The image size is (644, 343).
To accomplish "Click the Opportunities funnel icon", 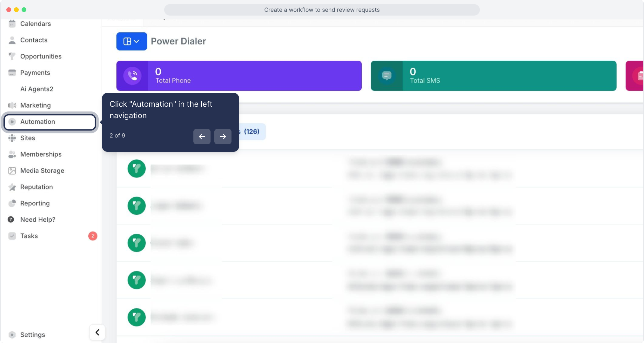I will [x=12, y=56].
